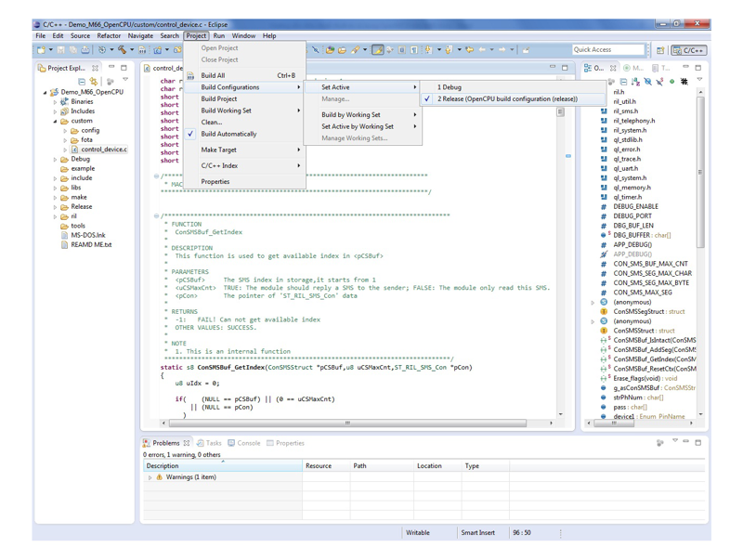Expand the Debug folder node
This screenshot has width=743, height=560.
tap(55, 159)
